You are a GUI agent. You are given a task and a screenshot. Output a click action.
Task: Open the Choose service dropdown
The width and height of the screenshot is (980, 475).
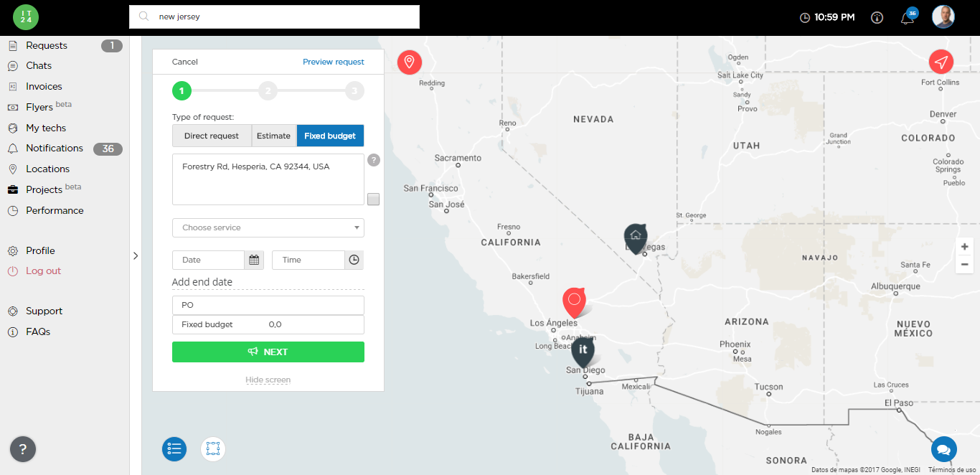coord(268,227)
